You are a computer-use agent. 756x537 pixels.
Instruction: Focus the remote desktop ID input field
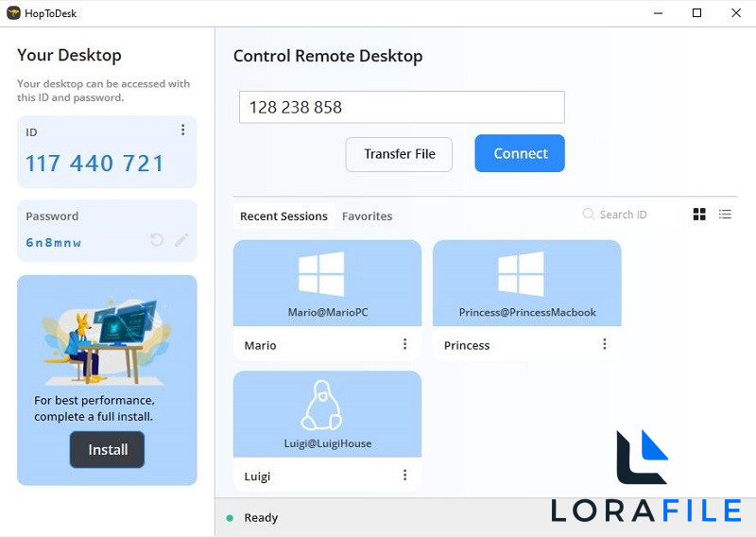click(x=402, y=107)
